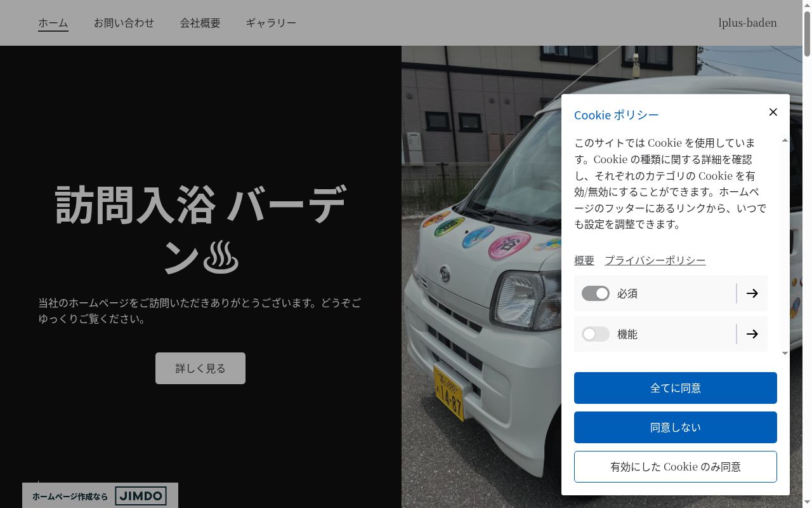Open the プライバシーポリシー link
The height and width of the screenshot is (508, 812).
tap(655, 260)
